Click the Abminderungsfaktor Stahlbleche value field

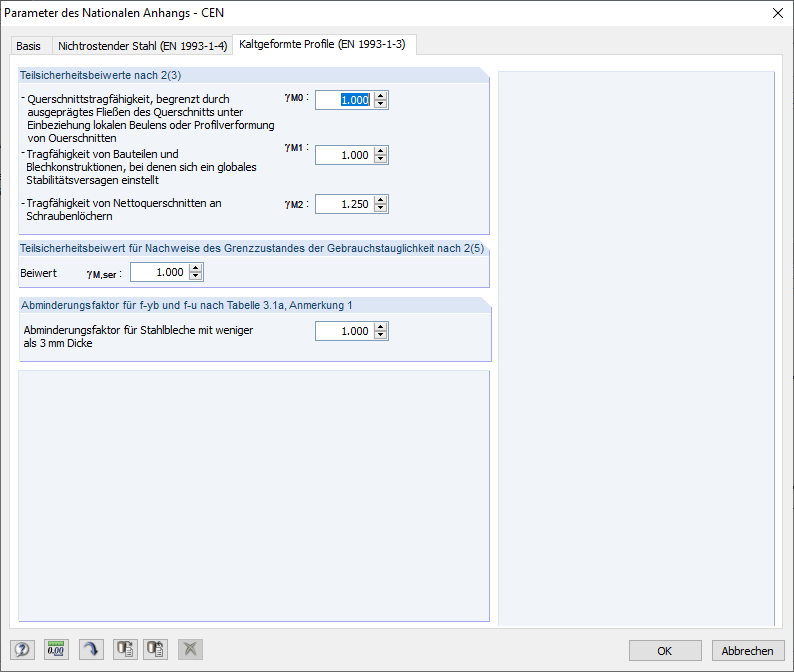pos(344,331)
